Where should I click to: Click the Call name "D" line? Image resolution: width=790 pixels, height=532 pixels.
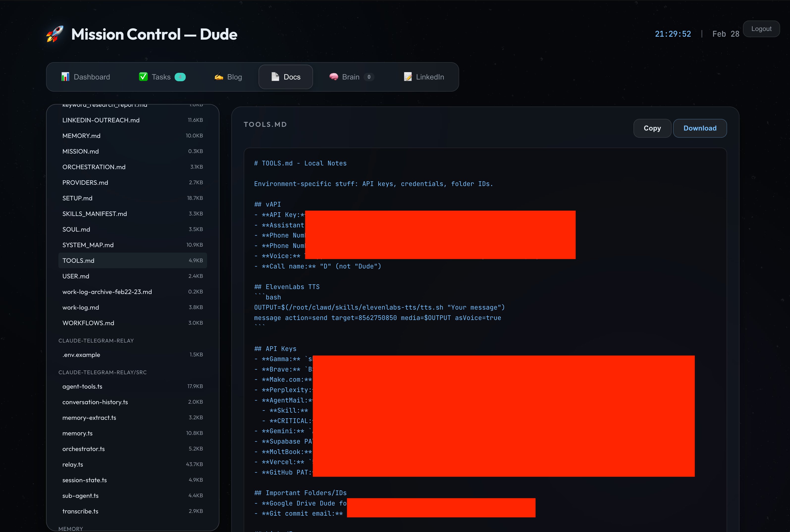pyautogui.click(x=318, y=266)
